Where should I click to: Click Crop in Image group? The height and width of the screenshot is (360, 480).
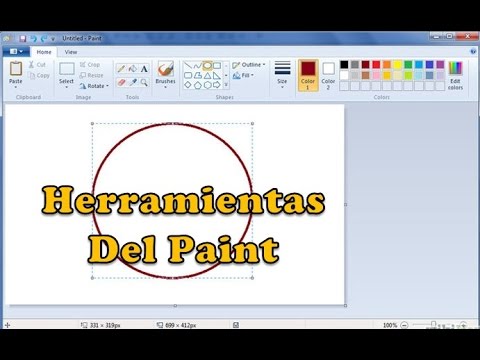pos(90,65)
